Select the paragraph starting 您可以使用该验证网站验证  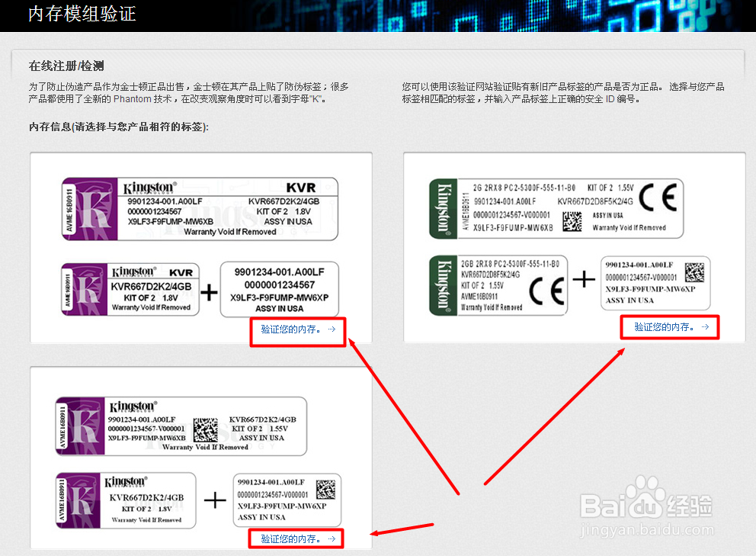[x=563, y=93]
